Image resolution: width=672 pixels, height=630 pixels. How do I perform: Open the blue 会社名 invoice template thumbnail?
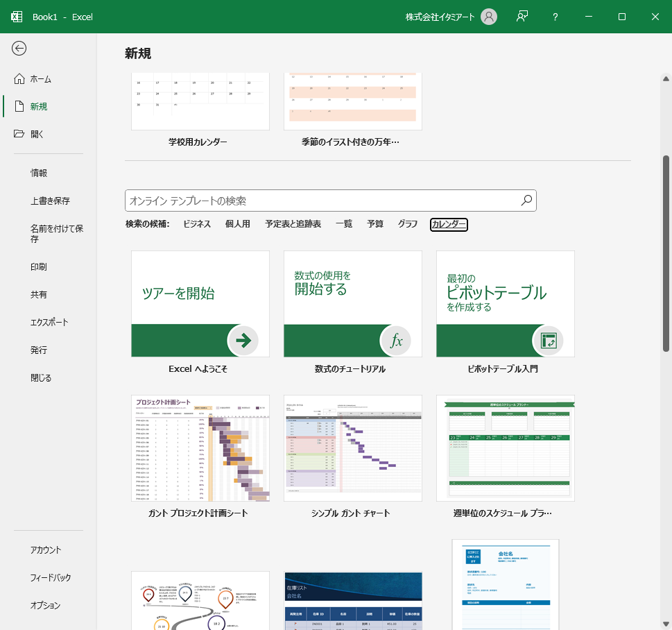pyautogui.click(x=506, y=584)
